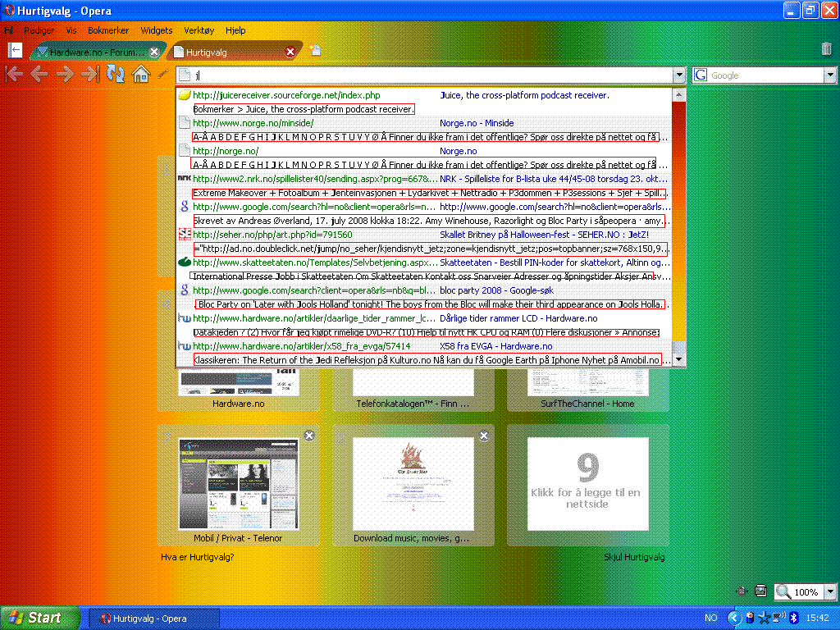Remove the Telenor speed dial with X

pos(309,436)
